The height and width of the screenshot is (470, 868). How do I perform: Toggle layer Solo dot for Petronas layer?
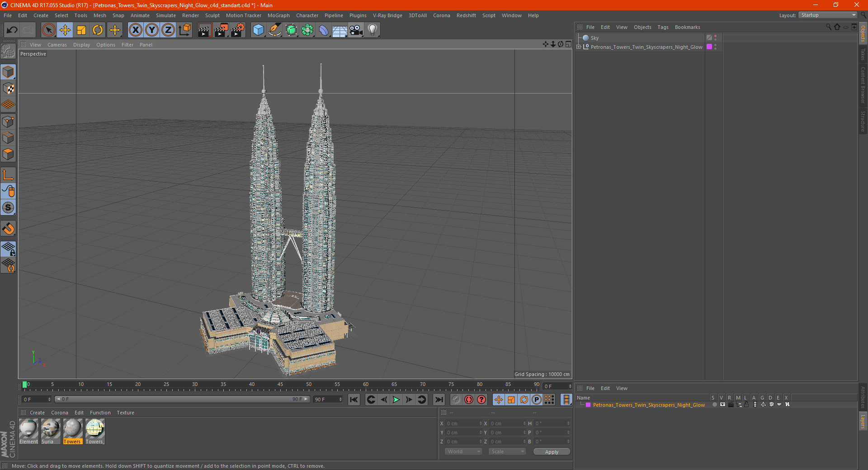click(x=714, y=404)
